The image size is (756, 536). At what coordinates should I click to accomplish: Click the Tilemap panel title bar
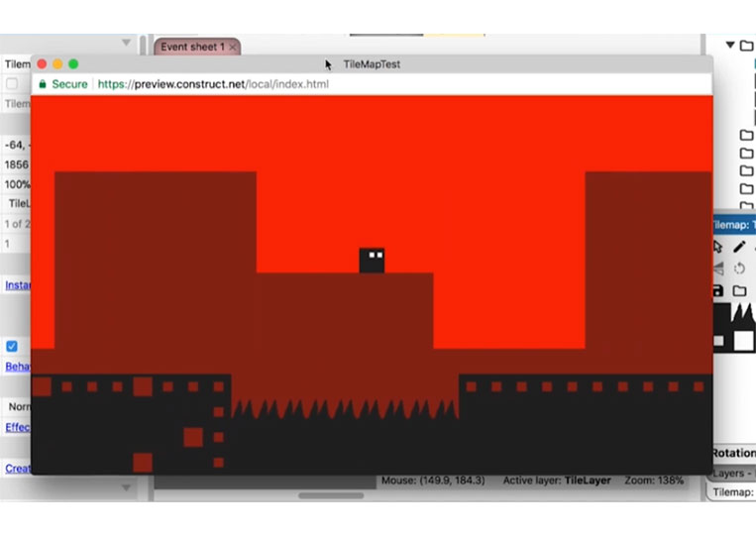[734, 225]
